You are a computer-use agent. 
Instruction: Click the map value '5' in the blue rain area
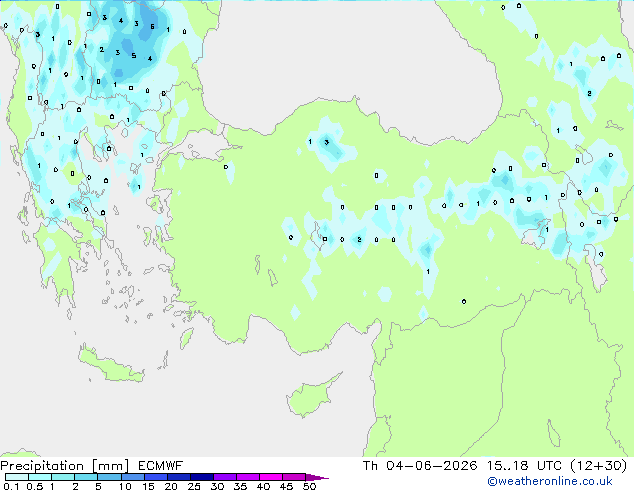[134, 55]
